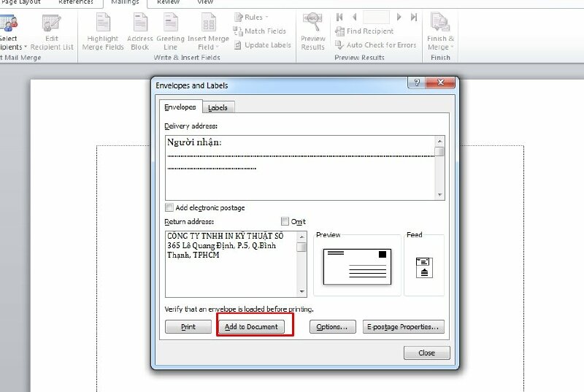The image size is (584, 392).
Task: Enable Add electronic postage checkbox
Action: 170,208
